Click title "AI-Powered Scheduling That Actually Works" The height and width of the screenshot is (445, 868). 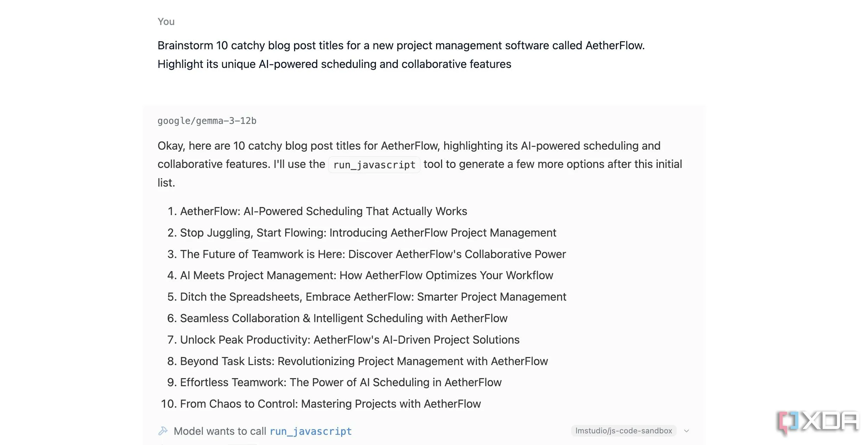(x=324, y=211)
